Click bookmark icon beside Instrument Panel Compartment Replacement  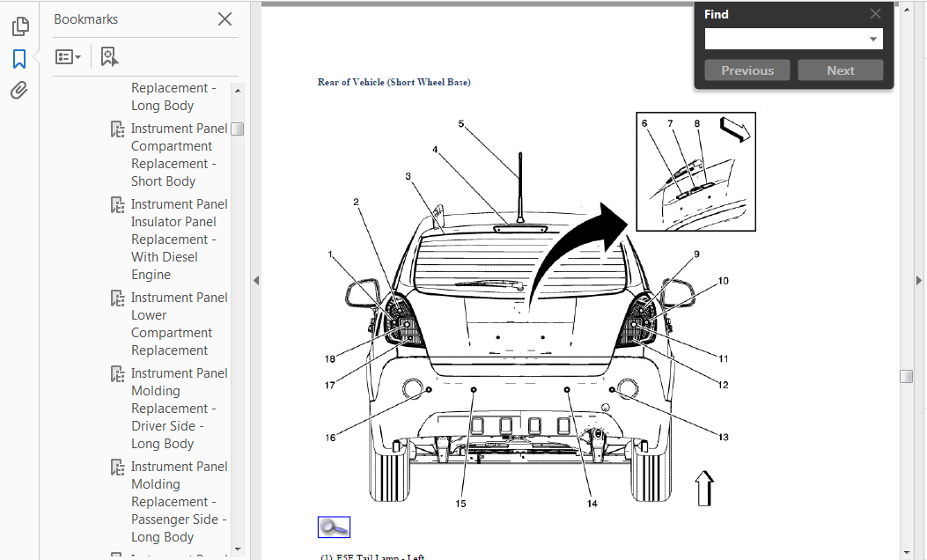pos(118,129)
